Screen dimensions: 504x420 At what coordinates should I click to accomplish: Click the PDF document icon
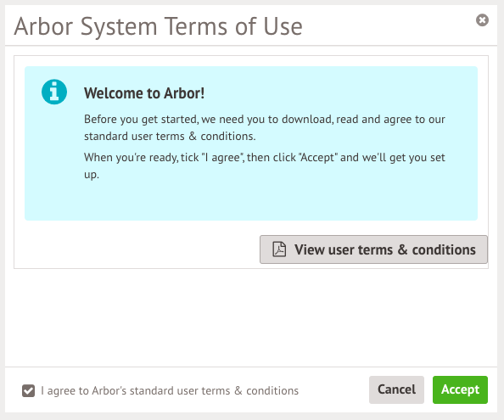point(279,249)
